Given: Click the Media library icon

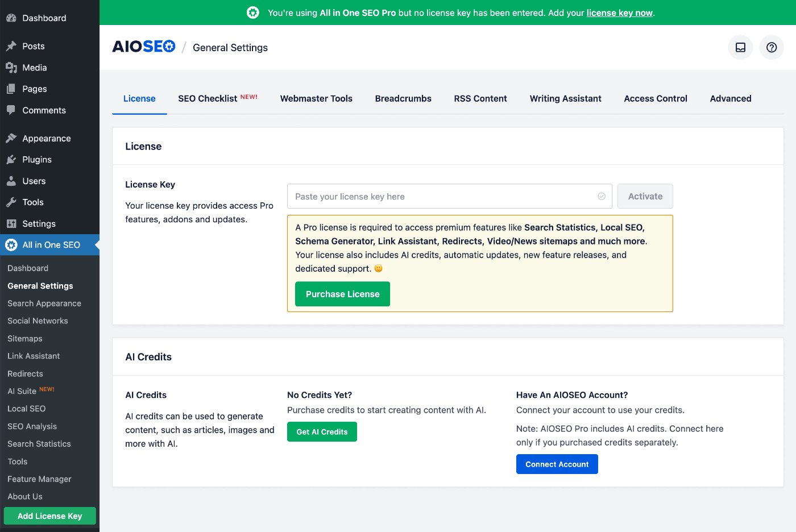Looking at the screenshot, I should coord(11,67).
